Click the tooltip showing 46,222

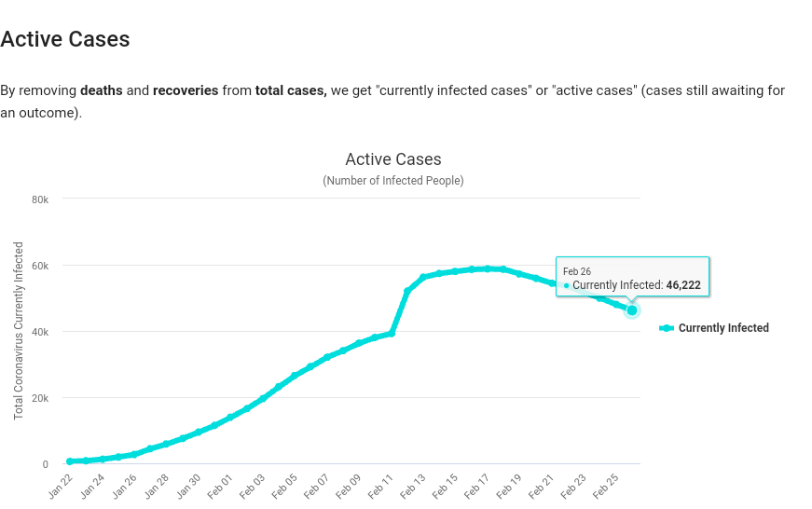pos(632,277)
